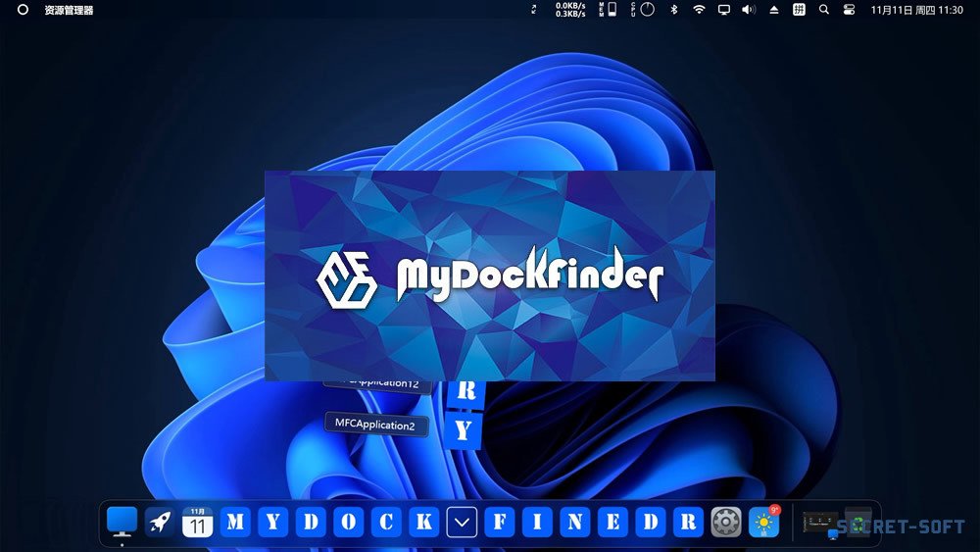Select the MFCApplication2 label

[x=376, y=426]
